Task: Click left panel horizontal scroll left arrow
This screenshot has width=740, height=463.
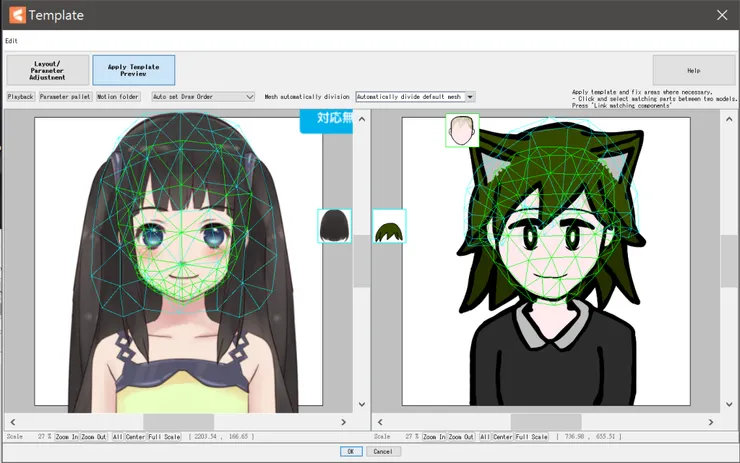Action: pyautogui.click(x=13, y=422)
